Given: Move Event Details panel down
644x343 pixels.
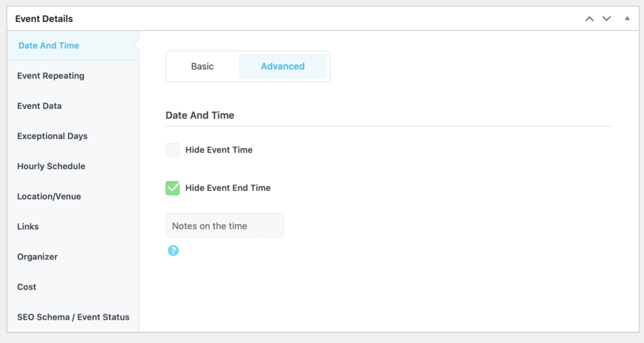Looking at the screenshot, I should pos(606,19).
